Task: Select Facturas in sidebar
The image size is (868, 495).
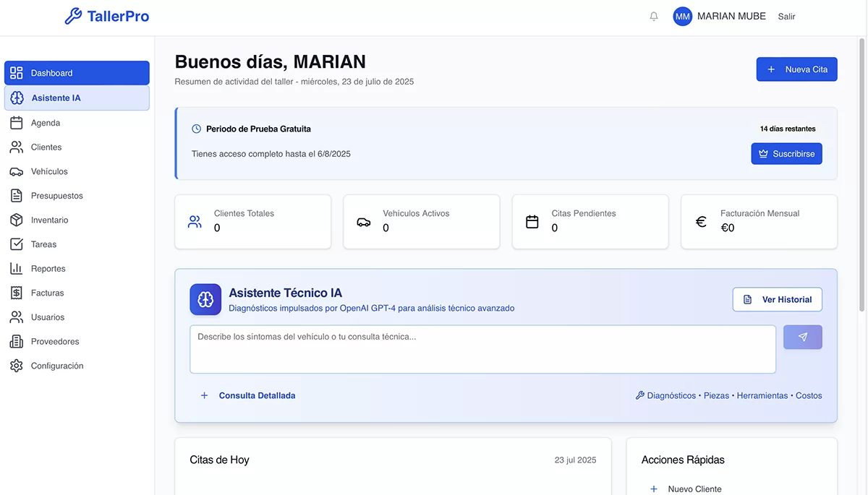Action: tap(77, 293)
